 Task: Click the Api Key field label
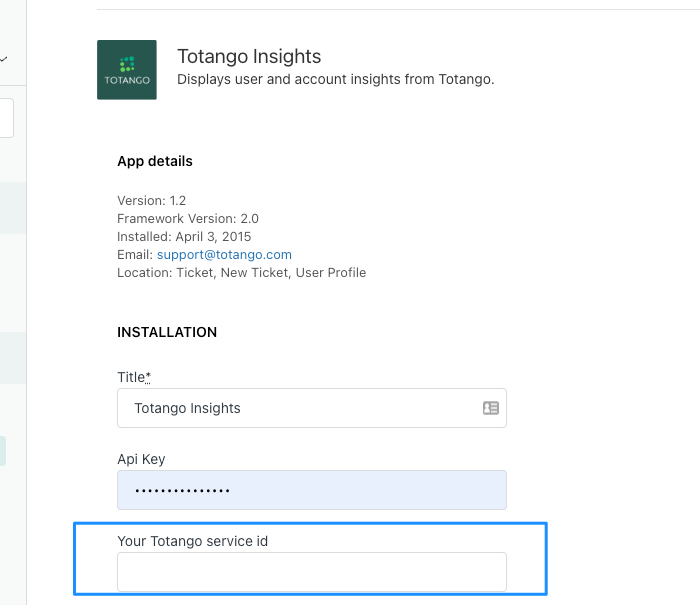coord(141,459)
